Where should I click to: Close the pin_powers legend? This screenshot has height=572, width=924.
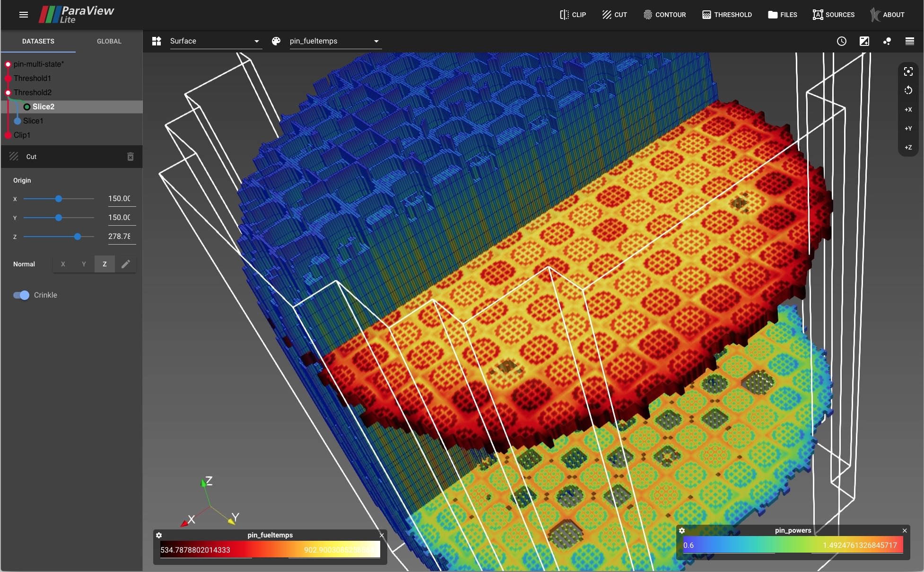pyautogui.click(x=905, y=531)
